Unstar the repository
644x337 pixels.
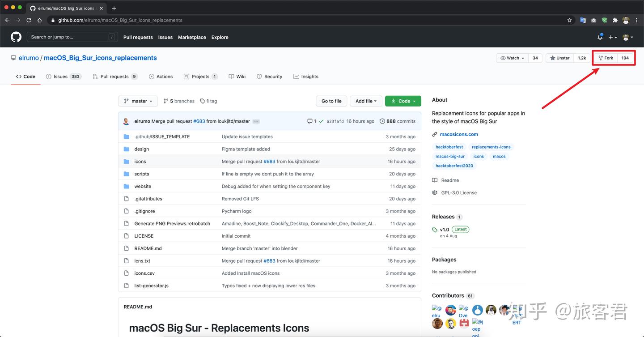(x=560, y=58)
